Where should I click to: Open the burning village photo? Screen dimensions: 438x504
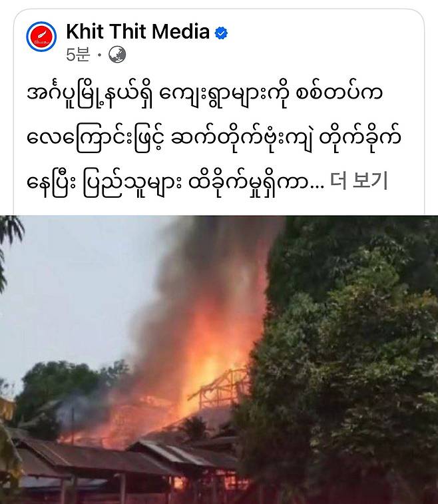(x=219, y=360)
